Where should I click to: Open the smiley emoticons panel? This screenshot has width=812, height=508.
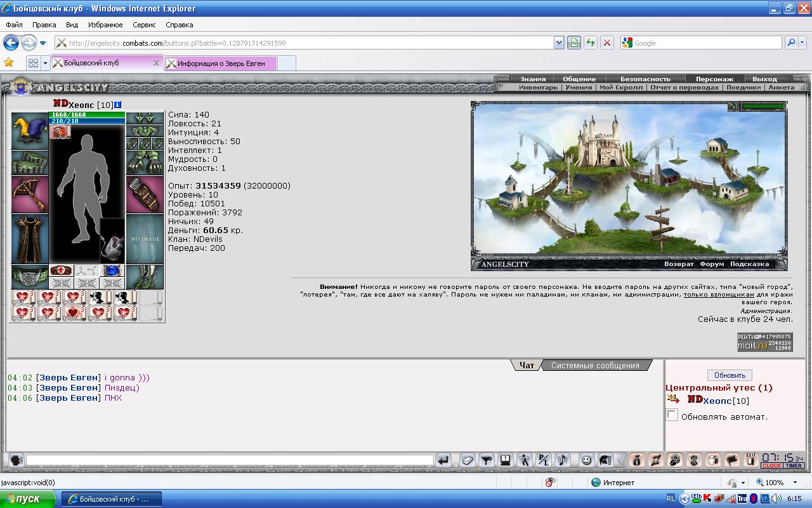coord(587,460)
